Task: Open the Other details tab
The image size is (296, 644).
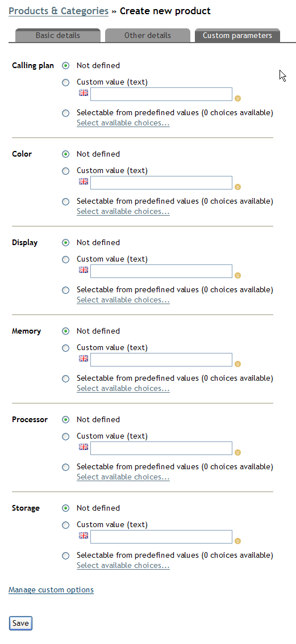Action: [x=148, y=35]
